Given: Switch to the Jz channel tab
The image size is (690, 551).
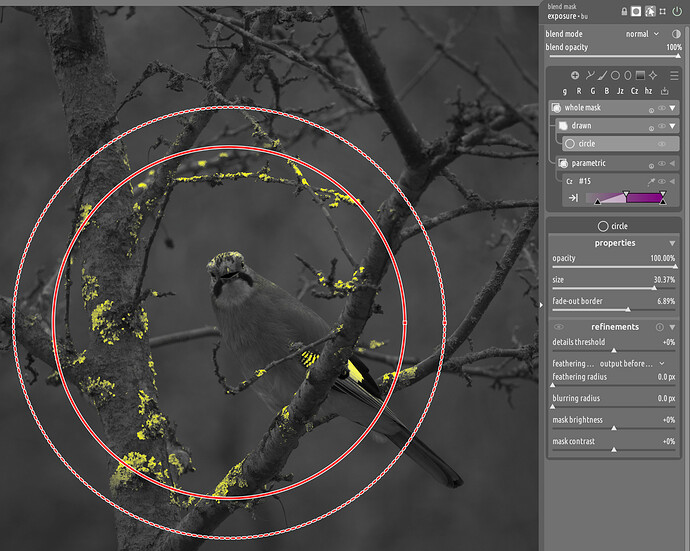Looking at the screenshot, I should (x=620, y=91).
